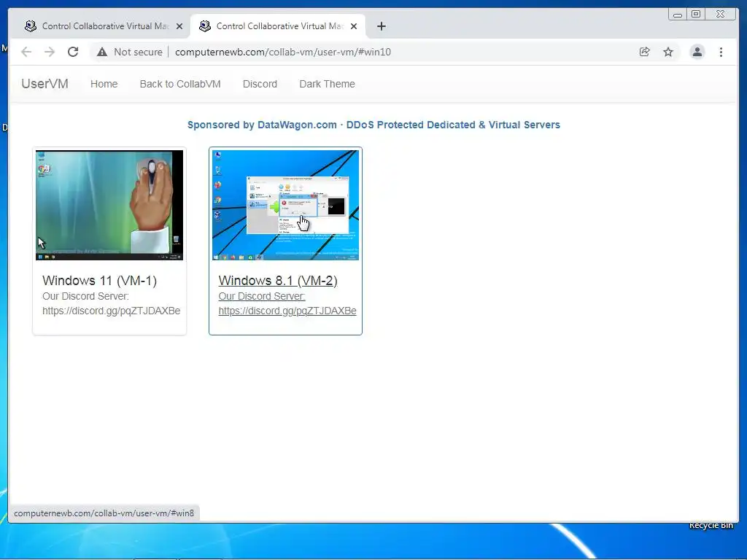
Task: Open the Windows 11 (VM-1) screenshot thumbnail
Action: point(109,205)
